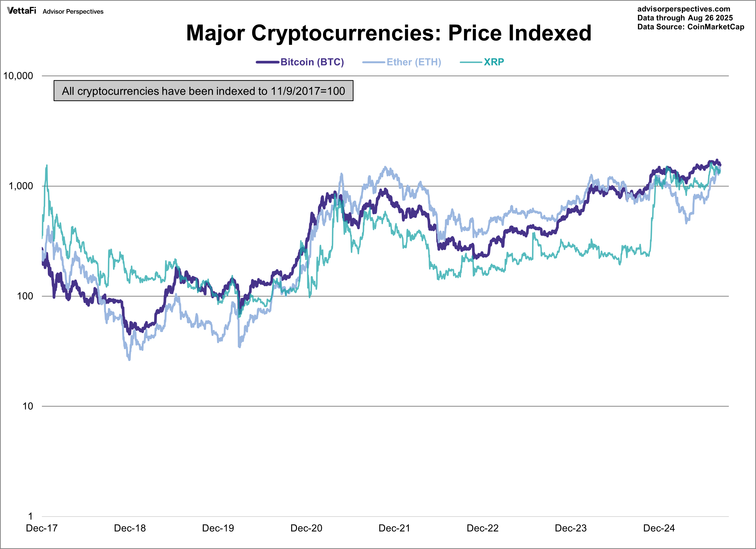Click the Dec-24 x-axis label
This screenshot has width=756, height=549.
pyautogui.click(x=659, y=528)
